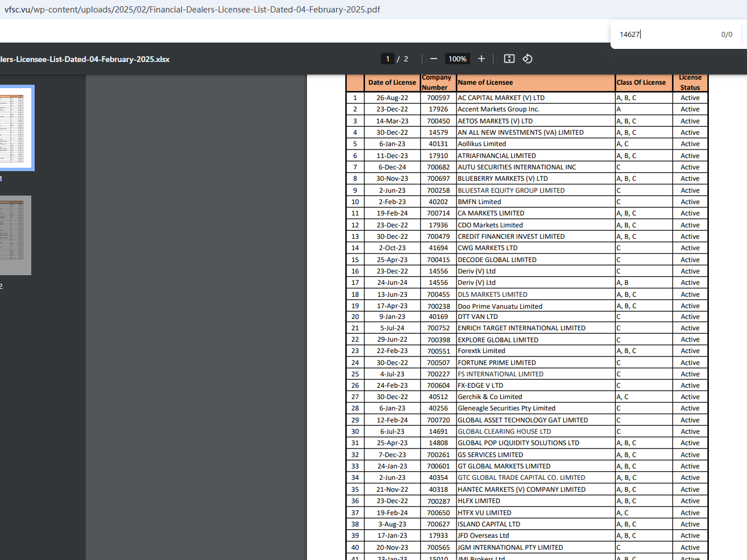Click the zoom out minus button
This screenshot has width=747, height=560.
pos(434,59)
